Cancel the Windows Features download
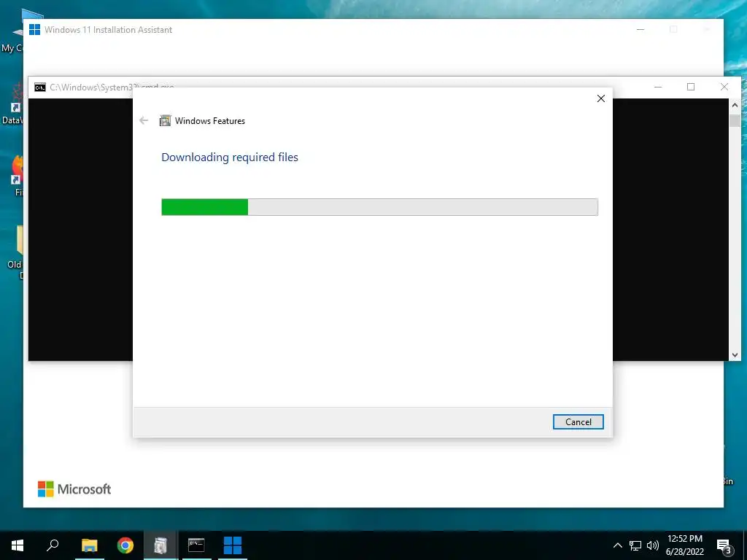The height and width of the screenshot is (560, 747). (578, 422)
